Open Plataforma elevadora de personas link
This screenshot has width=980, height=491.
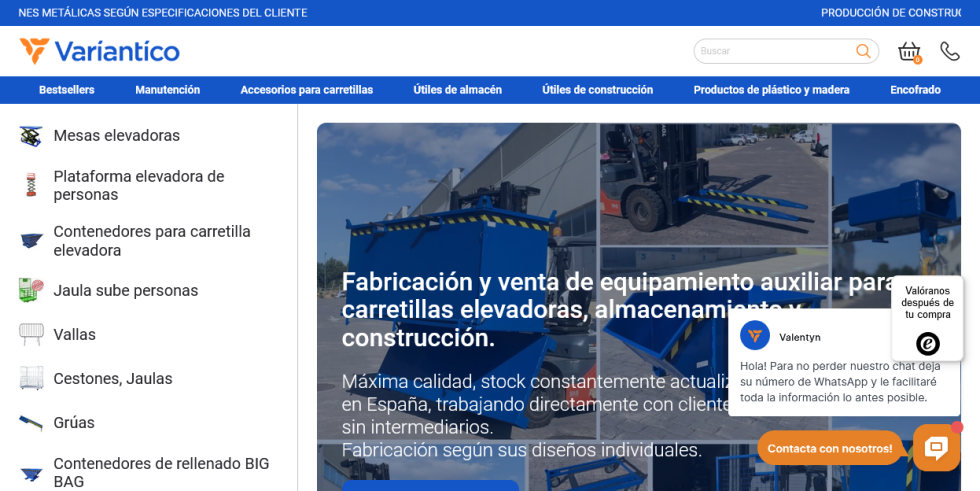tap(138, 186)
